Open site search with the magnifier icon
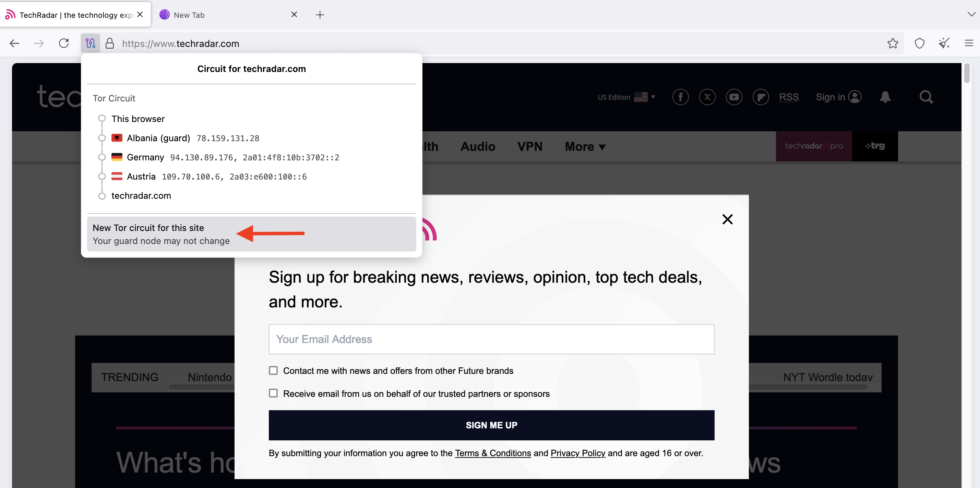 (926, 97)
